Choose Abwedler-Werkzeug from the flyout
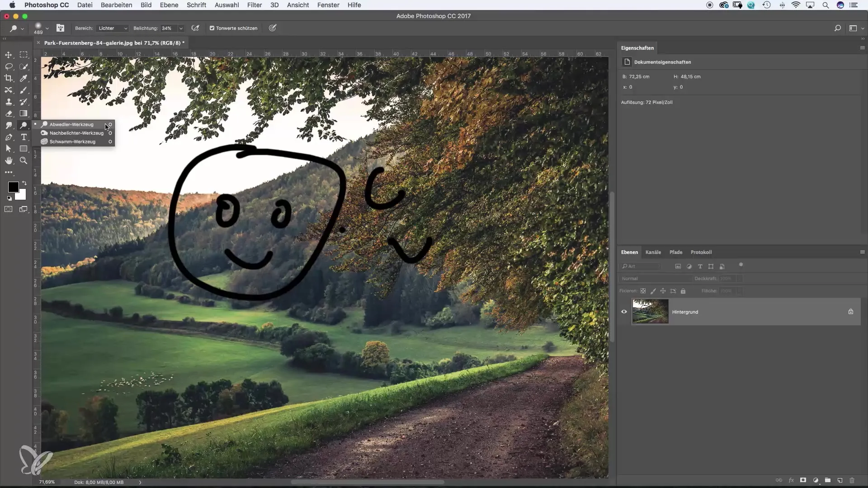Viewport: 868px width, 488px height. pos(75,124)
